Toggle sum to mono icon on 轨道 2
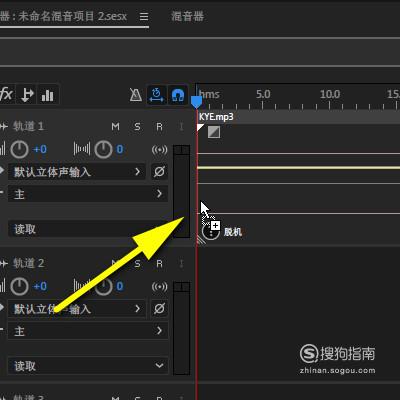This screenshot has width=400, height=400. [159, 287]
